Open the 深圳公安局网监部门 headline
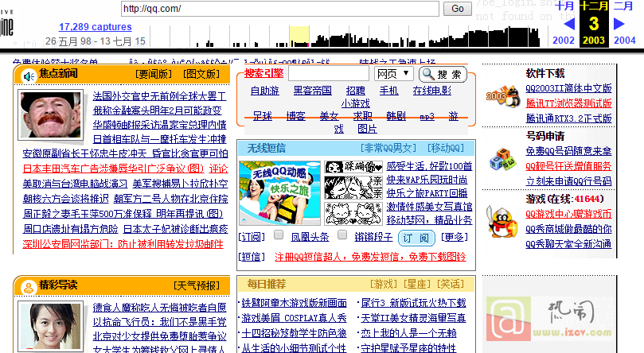Viewport: 644px width, 353px height. click(123, 244)
